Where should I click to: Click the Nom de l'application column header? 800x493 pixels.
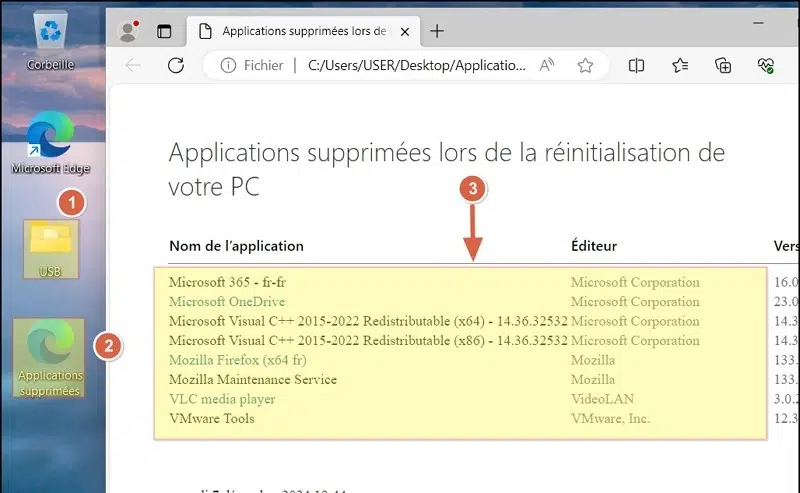click(x=236, y=246)
